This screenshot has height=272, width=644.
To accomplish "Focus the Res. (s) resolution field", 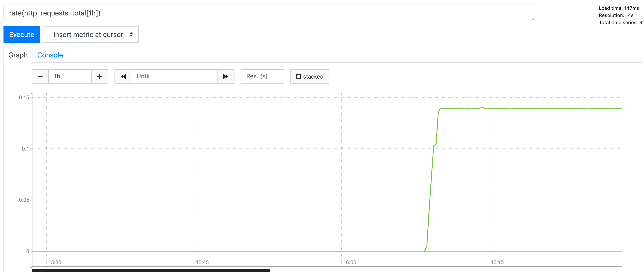I will click(262, 76).
